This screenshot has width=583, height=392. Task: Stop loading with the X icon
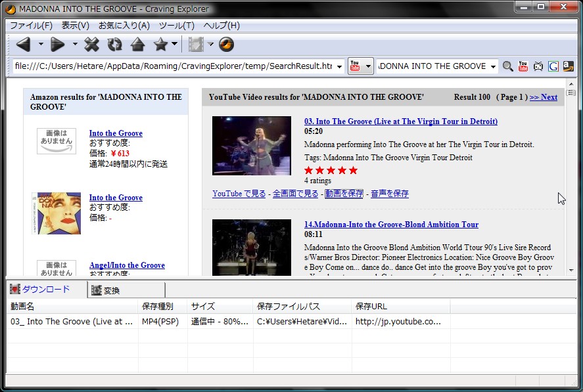point(91,45)
